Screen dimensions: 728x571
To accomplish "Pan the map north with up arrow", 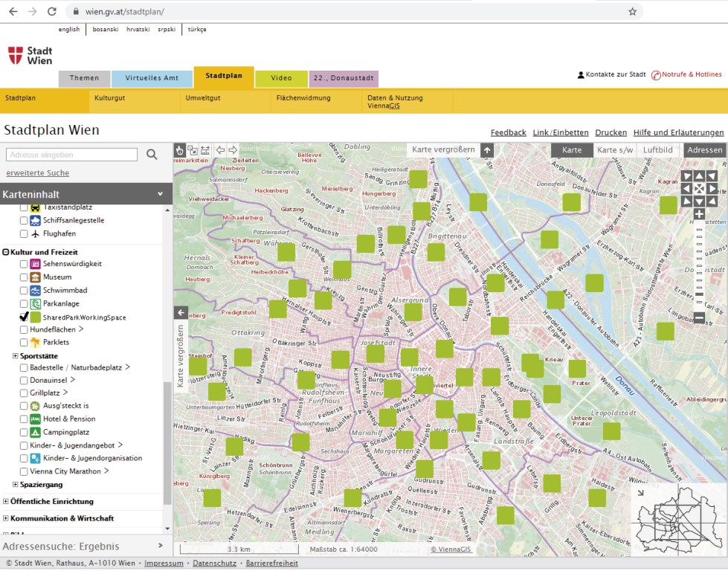I will pyautogui.click(x=699, y=177).
